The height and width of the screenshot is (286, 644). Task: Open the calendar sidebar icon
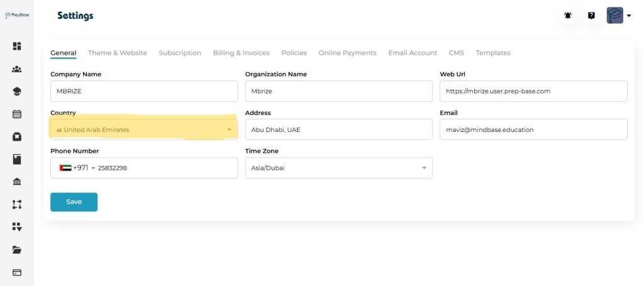(17, 114)
